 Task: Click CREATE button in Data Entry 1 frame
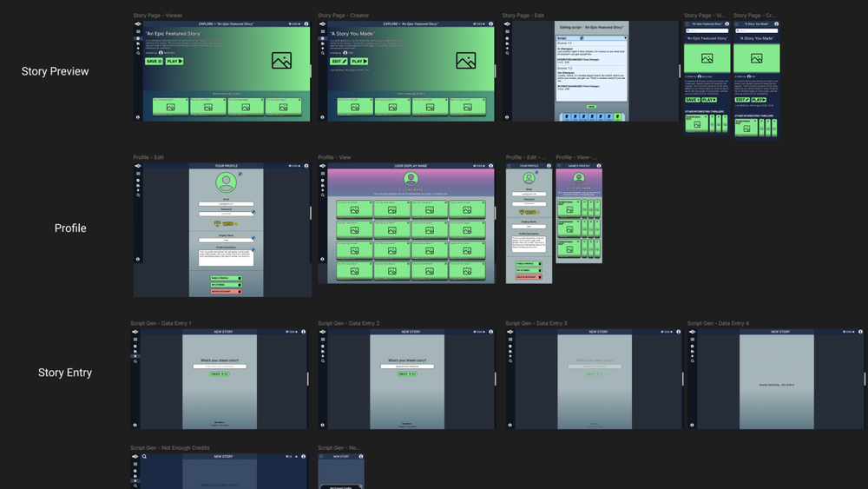tap(220, 374)
